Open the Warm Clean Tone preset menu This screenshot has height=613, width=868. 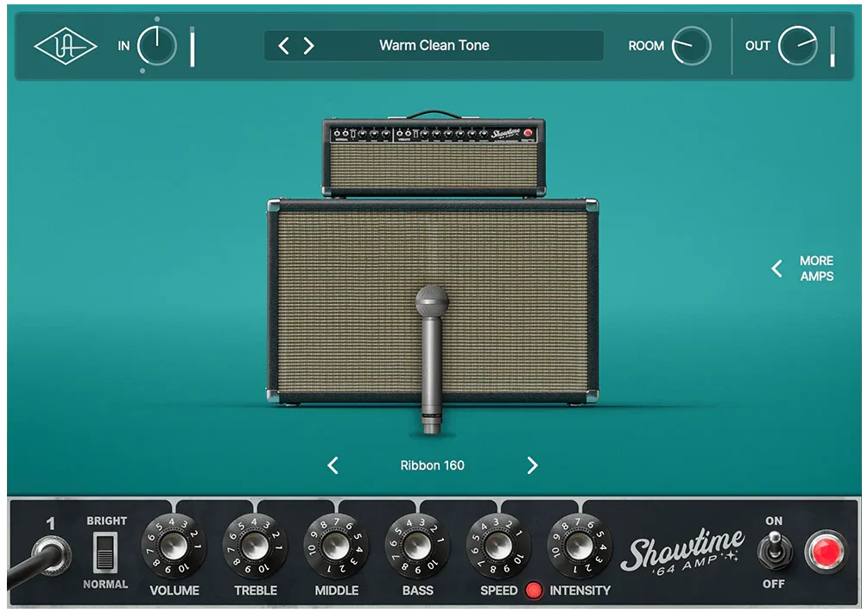pyautogui.click(x=434, y=46)
